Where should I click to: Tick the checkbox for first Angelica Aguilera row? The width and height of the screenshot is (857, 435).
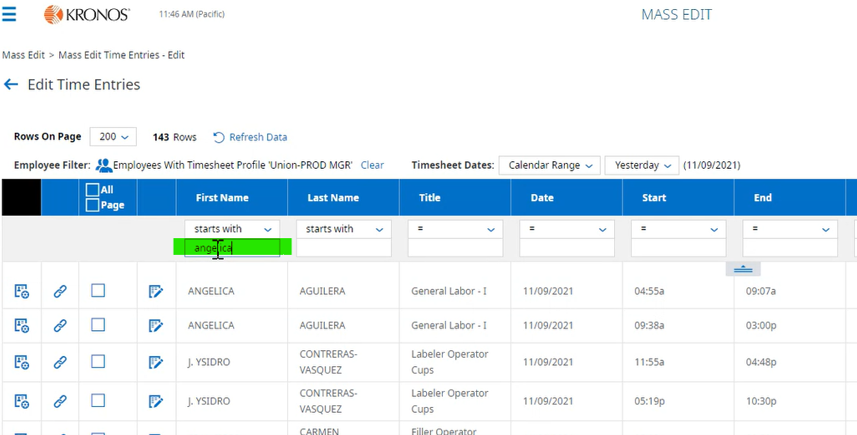pos(98,291)
